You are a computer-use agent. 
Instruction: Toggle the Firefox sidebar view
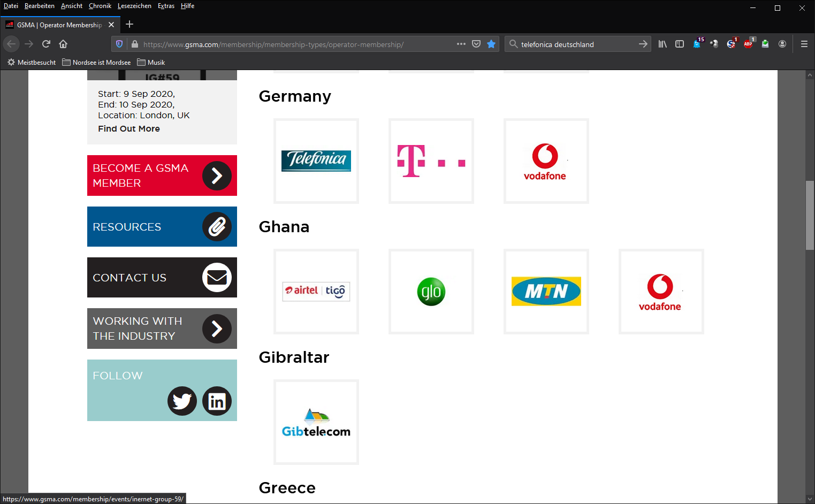(x=680, y=44)
